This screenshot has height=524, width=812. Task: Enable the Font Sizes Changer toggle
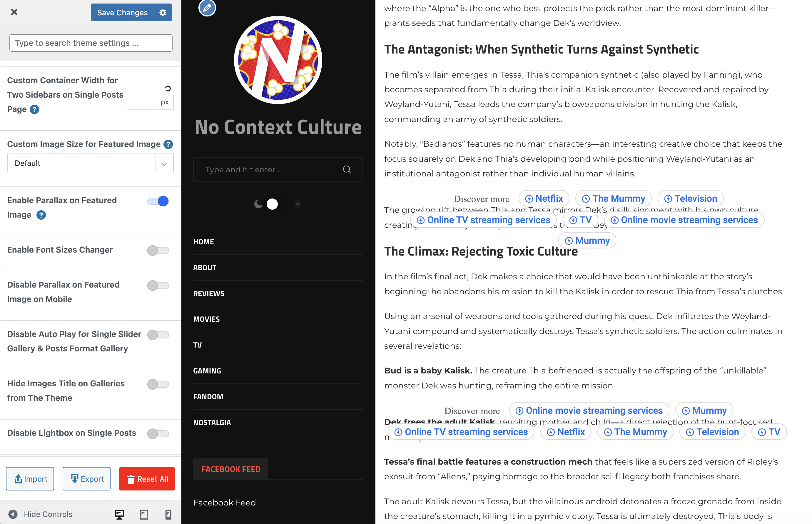(x=158, y=251)
